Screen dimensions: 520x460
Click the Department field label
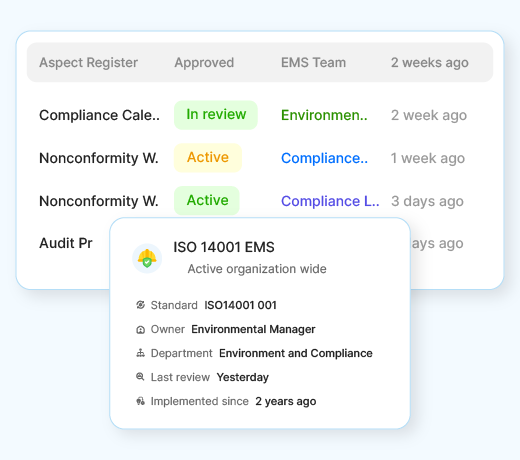pyautogui.click(x=181, y=353)
